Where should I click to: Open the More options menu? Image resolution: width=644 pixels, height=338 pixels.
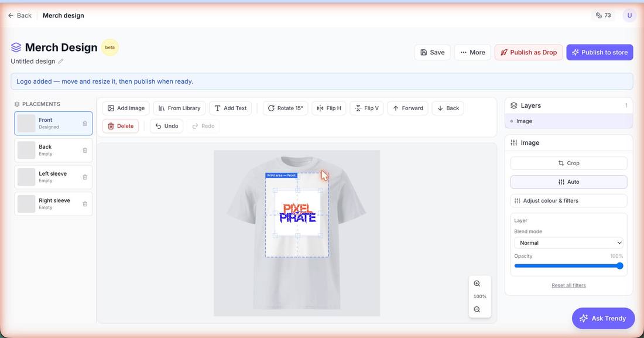click(x=472, y=52)
